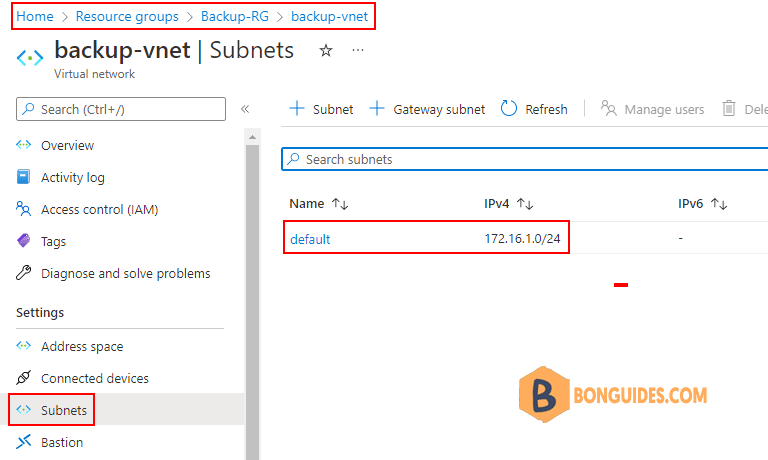Collapse the sidebar with double chevron
The image size is (768, 460).
click(x=245, y=109)
